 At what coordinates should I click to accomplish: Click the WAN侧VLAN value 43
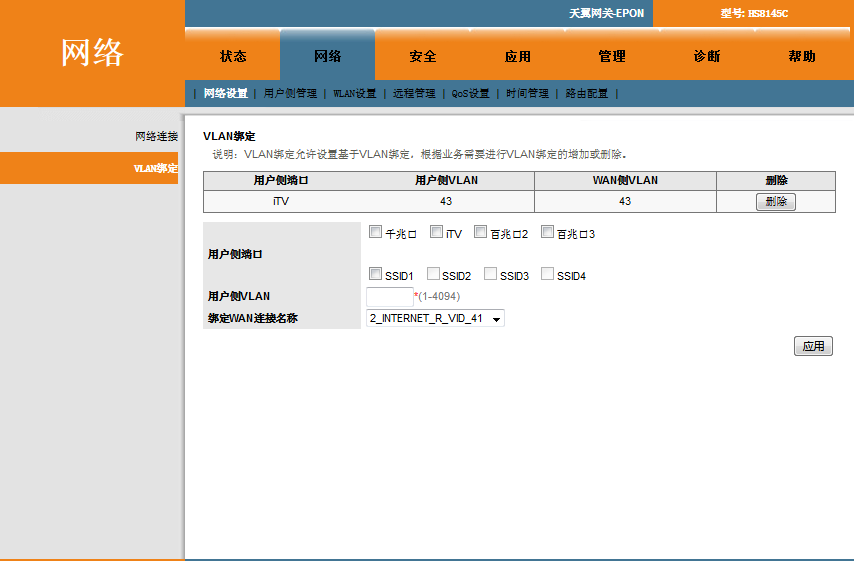(625, 201)
